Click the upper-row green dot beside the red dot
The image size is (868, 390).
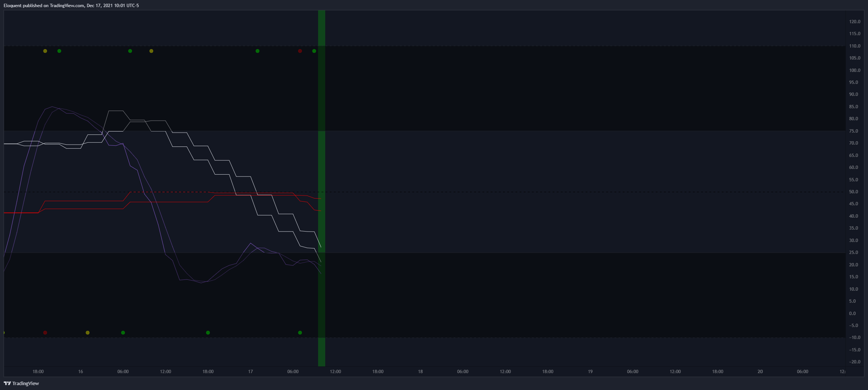click(314, 51)
